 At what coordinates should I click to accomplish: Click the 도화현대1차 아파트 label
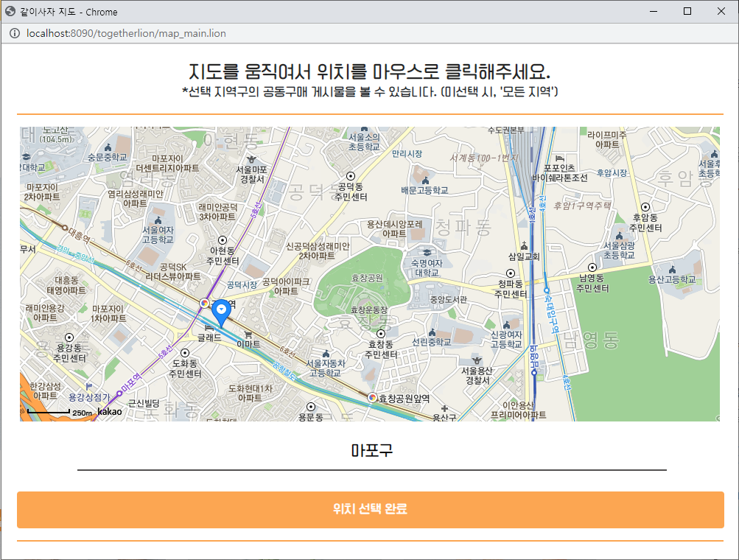tap(251, 393)
